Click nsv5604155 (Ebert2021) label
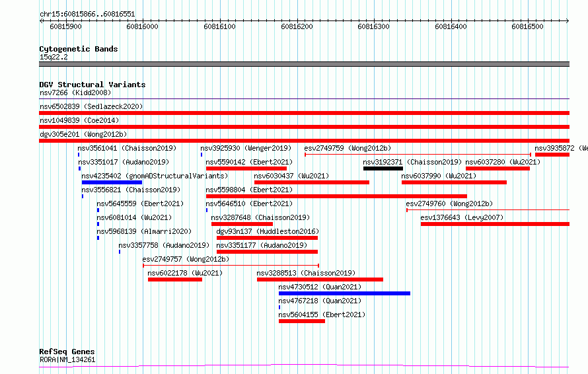588x374 pixels. point(322,315)
